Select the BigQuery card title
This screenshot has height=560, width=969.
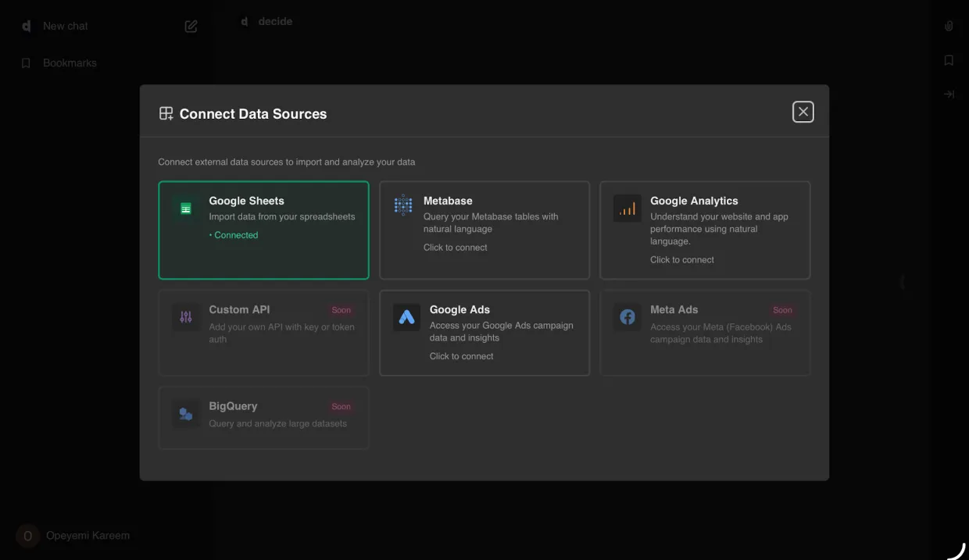[x=233, y=406]
